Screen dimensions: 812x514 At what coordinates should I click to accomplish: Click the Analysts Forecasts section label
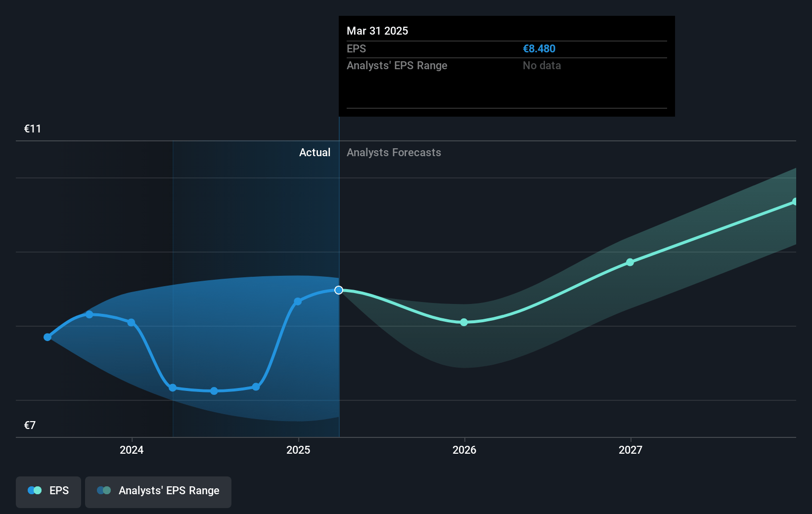pos(394,153)
